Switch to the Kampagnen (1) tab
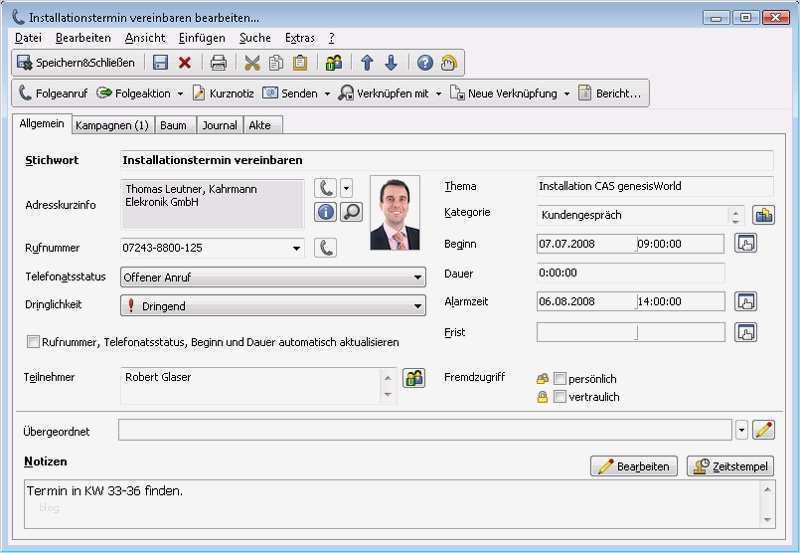 pyautogui.click(x=111, y=125)
